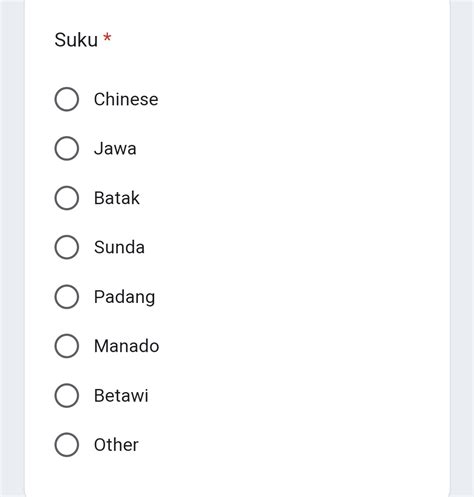Select the Jawa radio button

pos(67,148)
